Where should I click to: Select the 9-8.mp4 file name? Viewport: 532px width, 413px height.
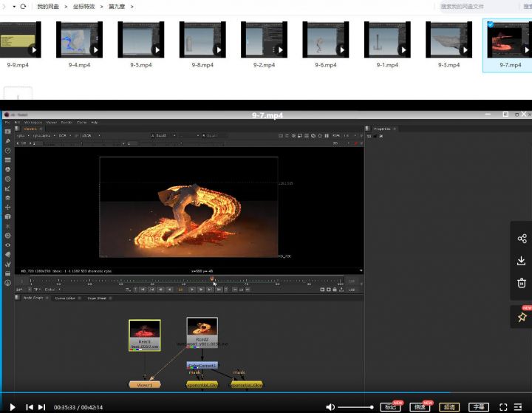202,65
